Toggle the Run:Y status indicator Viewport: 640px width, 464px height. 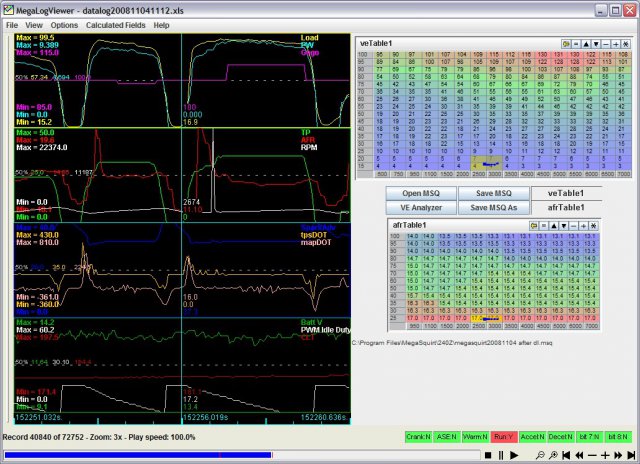click(x=503, y=437)
